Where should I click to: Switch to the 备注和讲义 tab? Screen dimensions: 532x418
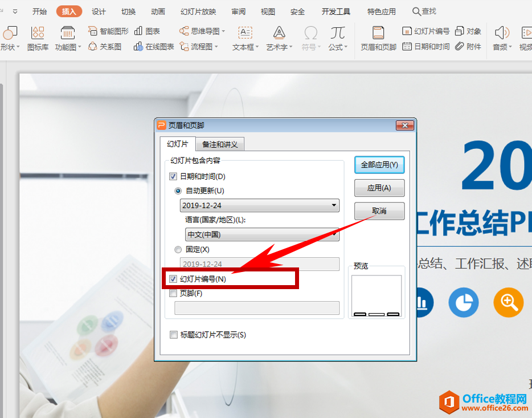point(220,144)
